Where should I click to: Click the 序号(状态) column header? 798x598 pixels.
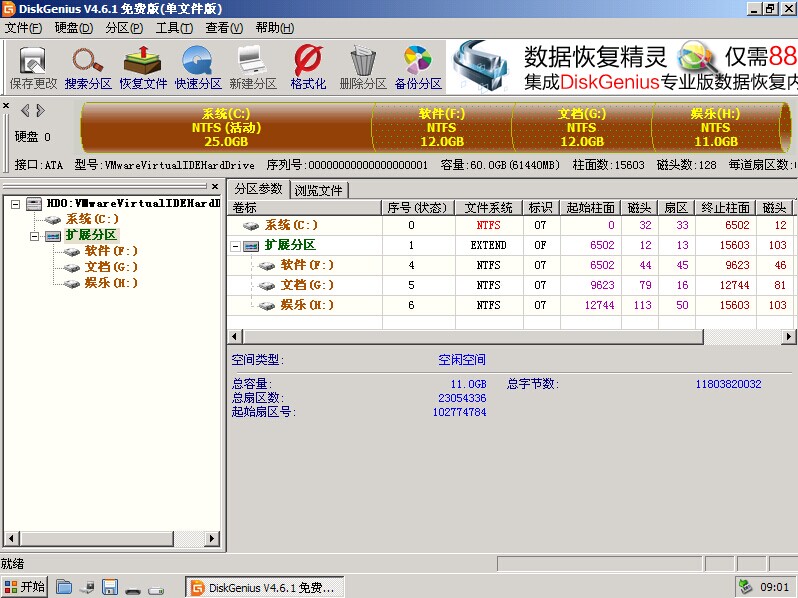coord(418,208)
